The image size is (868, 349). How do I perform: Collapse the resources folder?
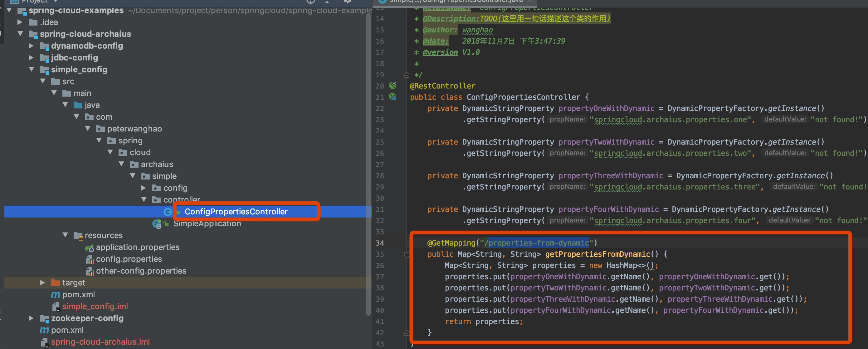pyautogui.click(x=65, y=235)
